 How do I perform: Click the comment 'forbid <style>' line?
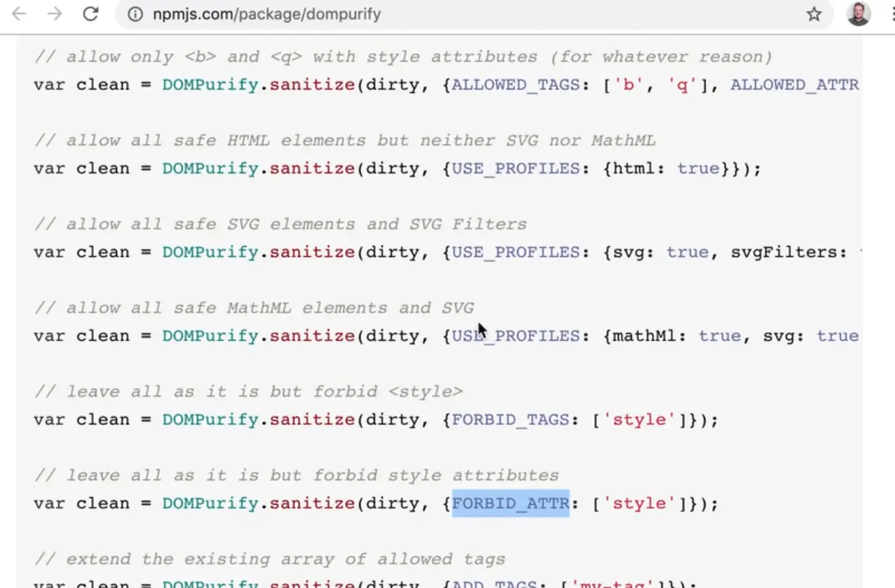248,392
